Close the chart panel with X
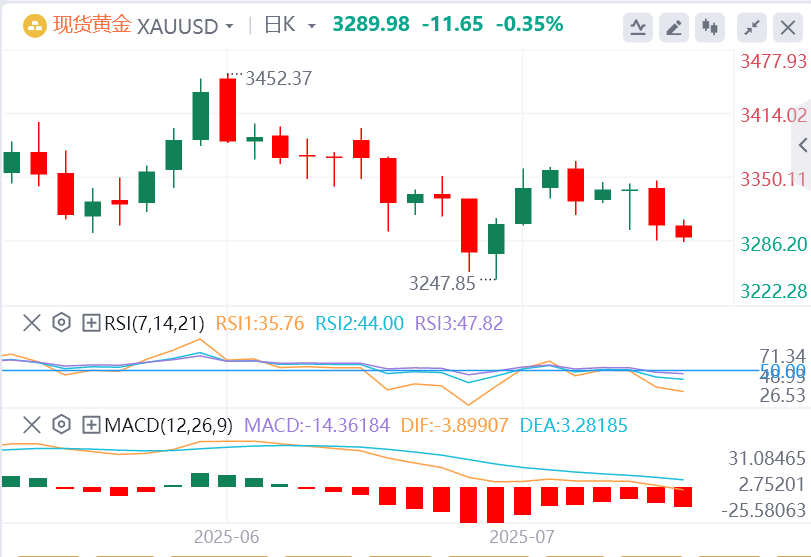 click(x=788, y=26)
